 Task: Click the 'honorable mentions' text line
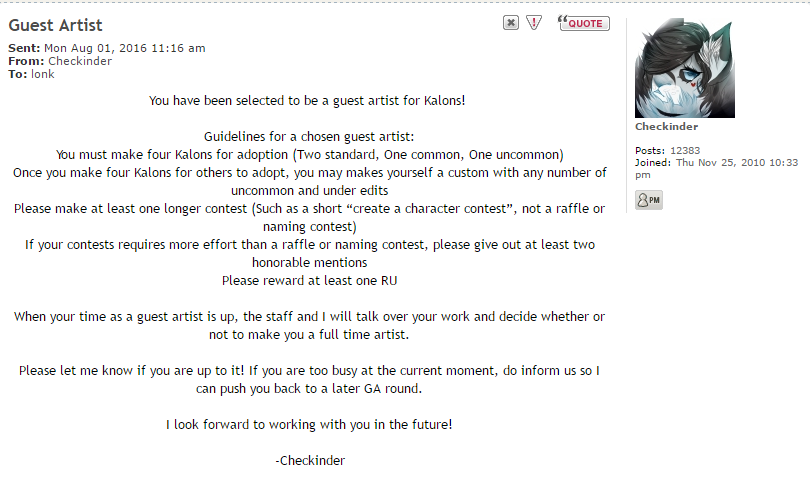coord(309,262)
